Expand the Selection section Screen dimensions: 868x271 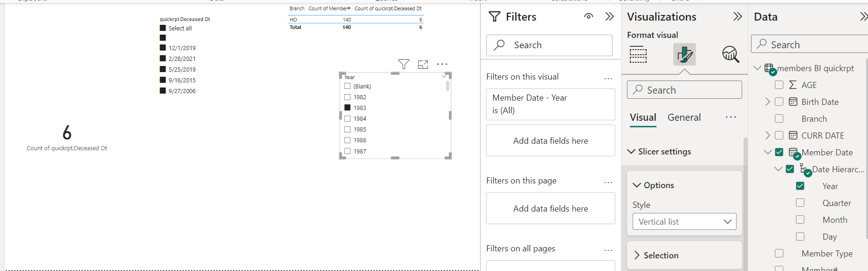[637, 255]
